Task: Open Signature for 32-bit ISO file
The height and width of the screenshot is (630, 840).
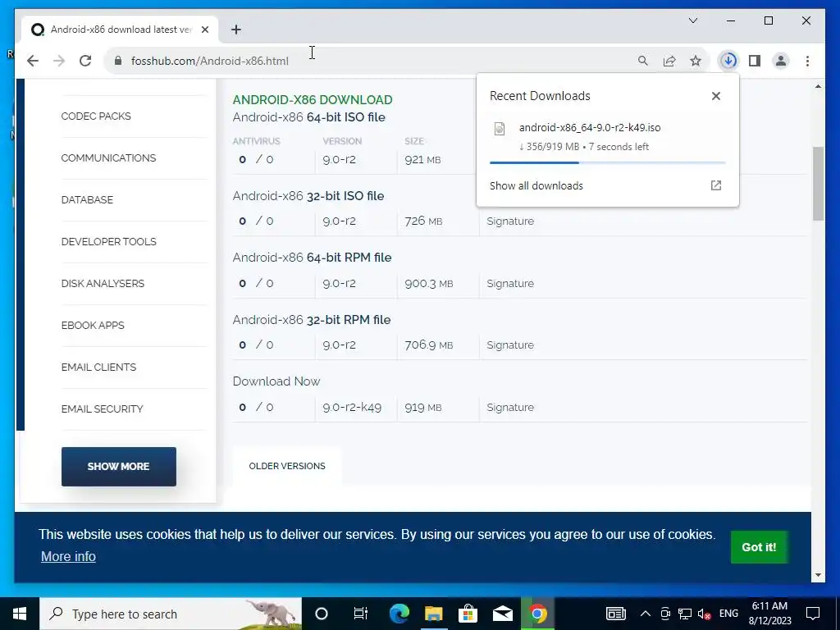Action: click(x=510, y=221)
